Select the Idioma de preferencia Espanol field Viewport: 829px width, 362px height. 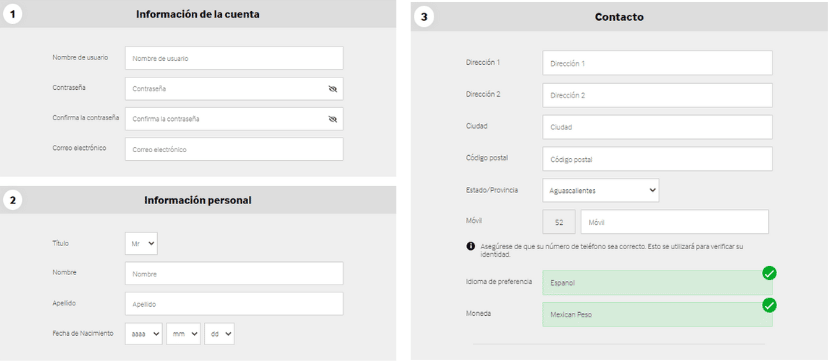(x=657, y=283)
